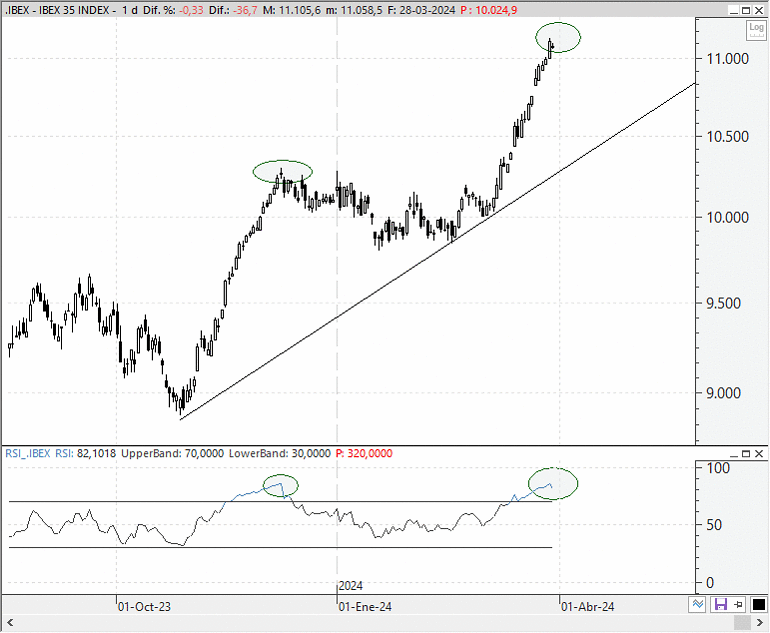
Task: Maximize the IBEX price chart panel
Action: 746,10
